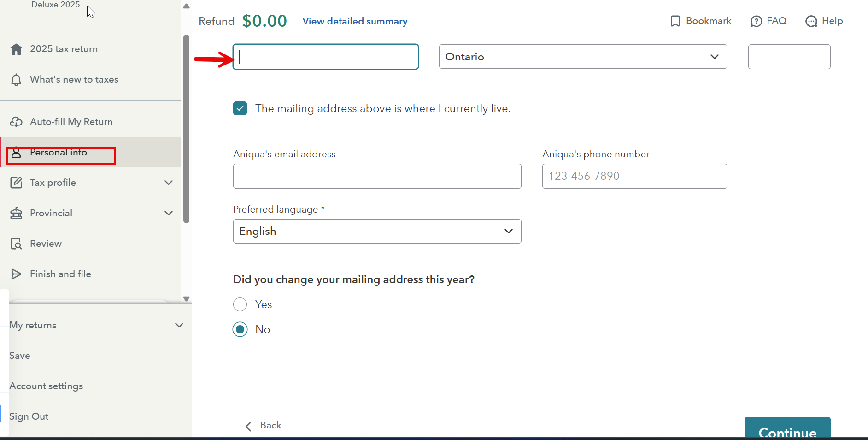
Task: Click the cloud icon for Auto-fill My Return
Action: [x=16, y=122]
